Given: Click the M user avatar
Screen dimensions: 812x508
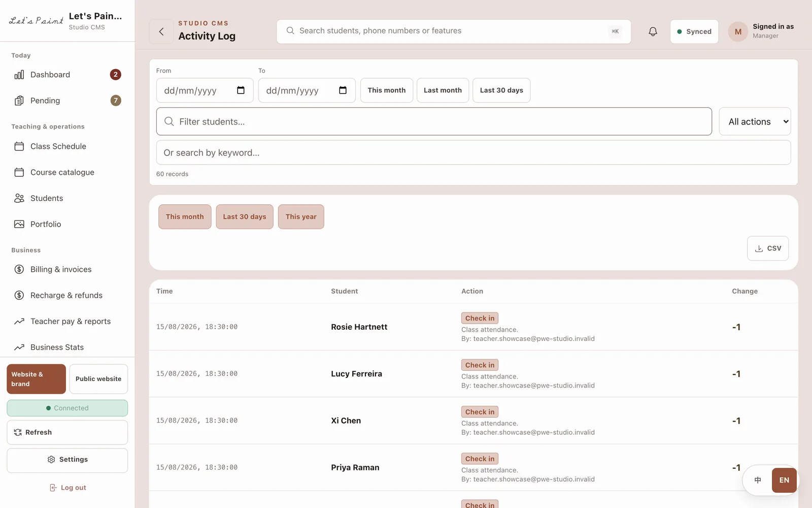Looking at the screenshot, I should [738, 31].
